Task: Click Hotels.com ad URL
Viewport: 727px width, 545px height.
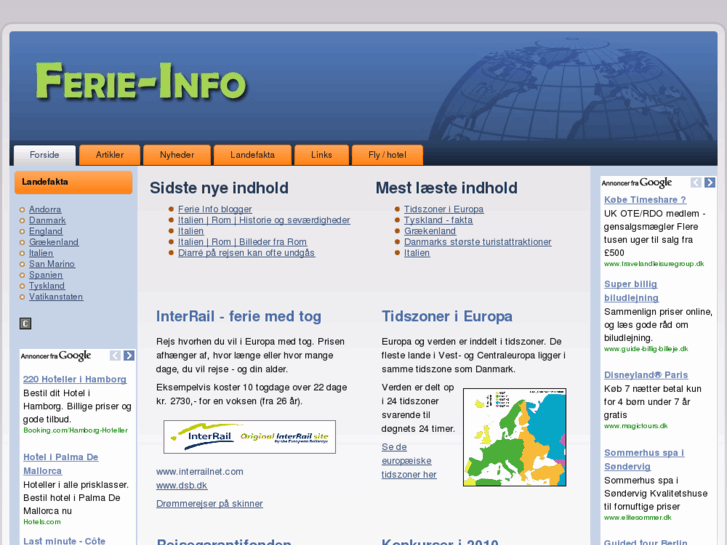Action: 42,522
